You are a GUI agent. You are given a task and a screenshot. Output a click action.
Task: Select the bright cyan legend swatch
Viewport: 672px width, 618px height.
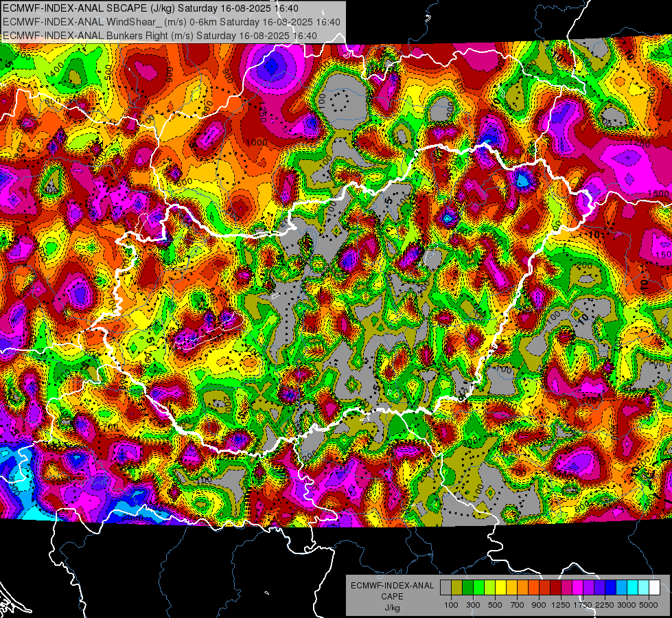[x=633, y=588]
